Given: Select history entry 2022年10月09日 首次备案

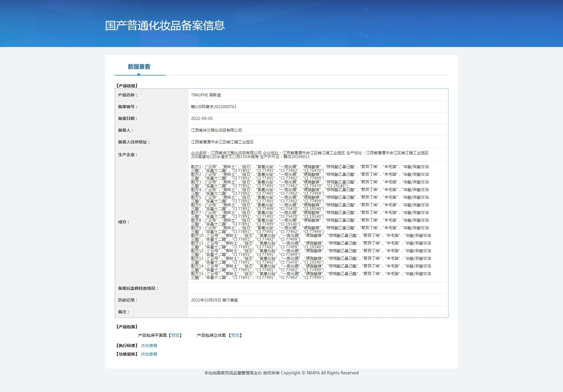Looking at the screenshot, I should (x=215, y=300).
